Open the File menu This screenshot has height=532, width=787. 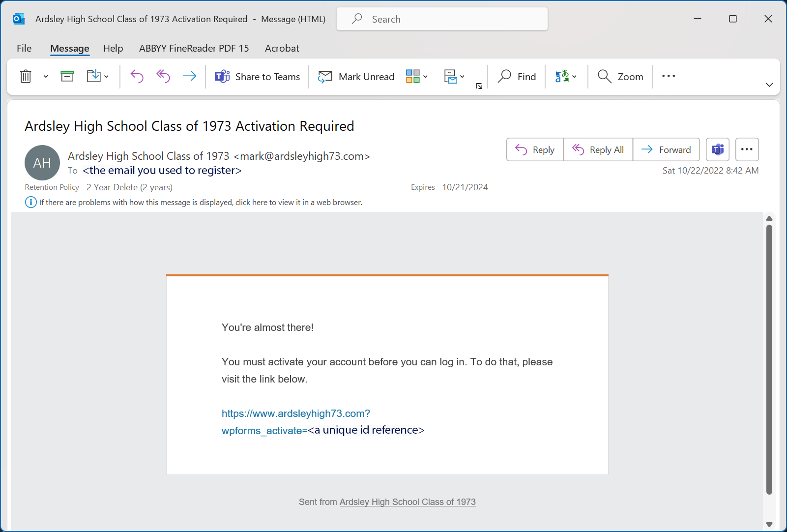(x=24, y=48)
